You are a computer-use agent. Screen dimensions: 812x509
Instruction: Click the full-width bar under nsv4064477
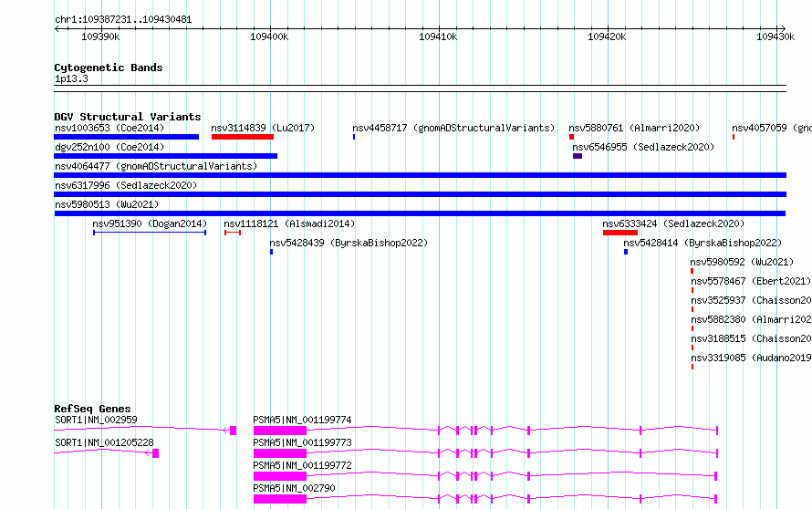(420, 175)
